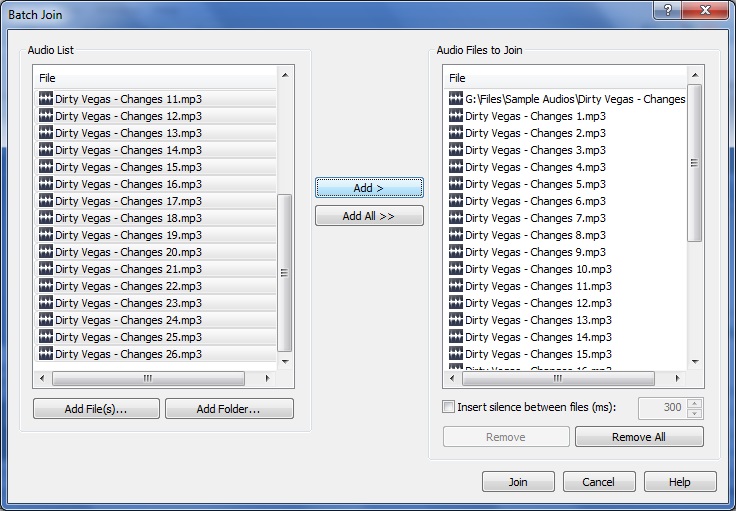
Task: Select Dirty Vegas - Changes 21.mp3 in Audio List
Action: [155, 269]
